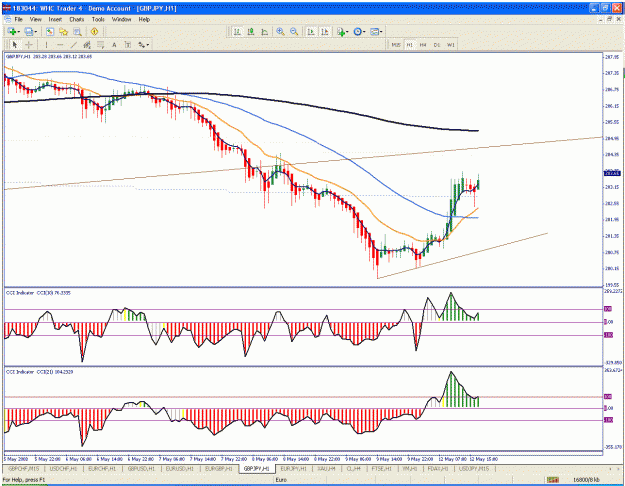Click the document icon beside File menu
This screenshot has width=625, height=486.
pos(7,19)
